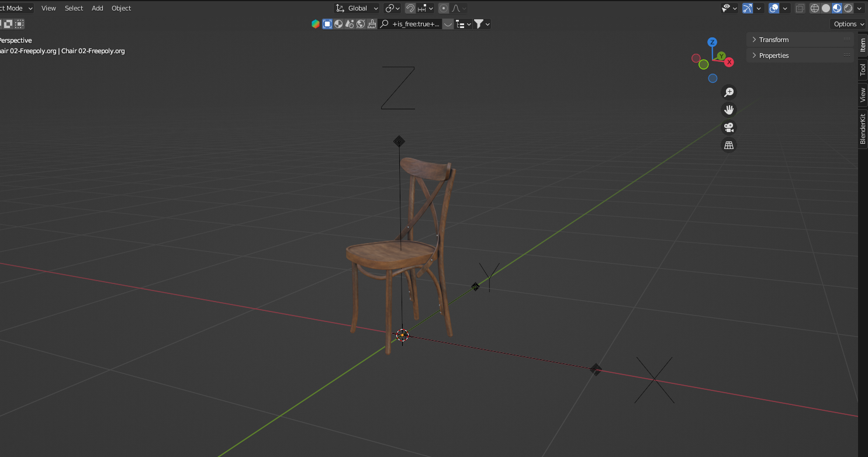The width and height of the screenshot is (868, 457).
Task: Open the selectability and visibility dropdown
Action: coord(729,8)
